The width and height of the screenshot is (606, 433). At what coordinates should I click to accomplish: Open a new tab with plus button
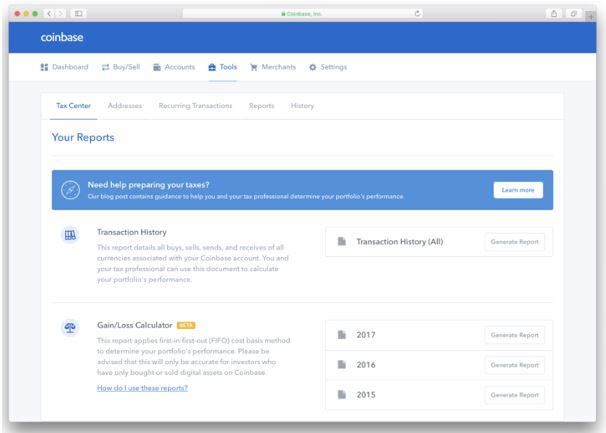click(591, 16)
